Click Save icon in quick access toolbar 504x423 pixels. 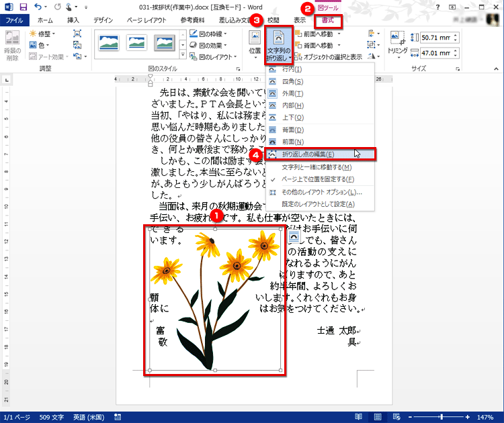tap(23, 7)
